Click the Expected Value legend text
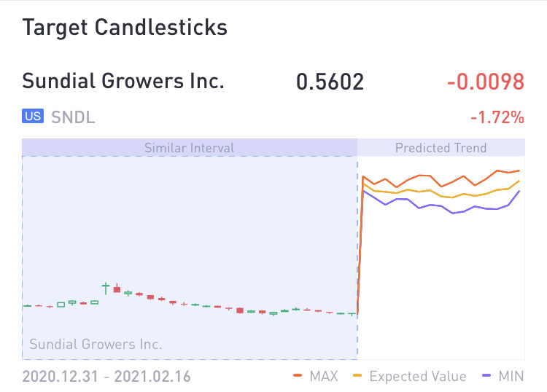Viewport: 547px width, 392px height. 418,376
